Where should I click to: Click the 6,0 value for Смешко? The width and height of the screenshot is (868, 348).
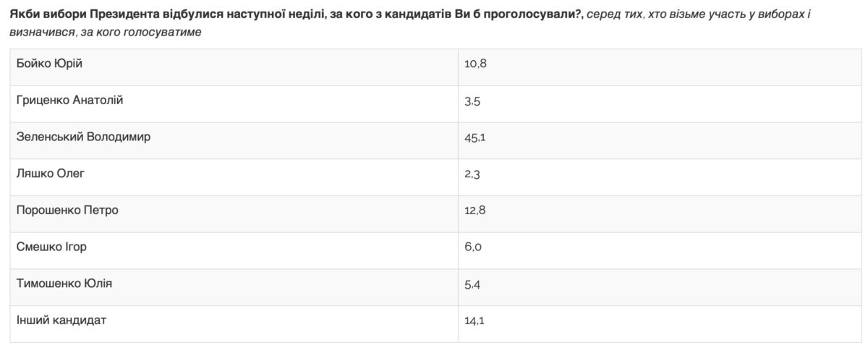[x=473, y=247]
